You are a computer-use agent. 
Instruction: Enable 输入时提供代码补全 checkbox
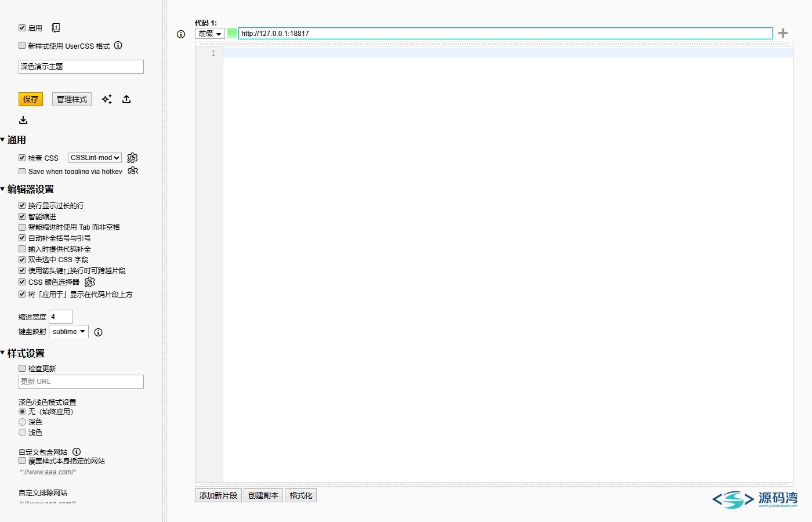click(22, 249)
